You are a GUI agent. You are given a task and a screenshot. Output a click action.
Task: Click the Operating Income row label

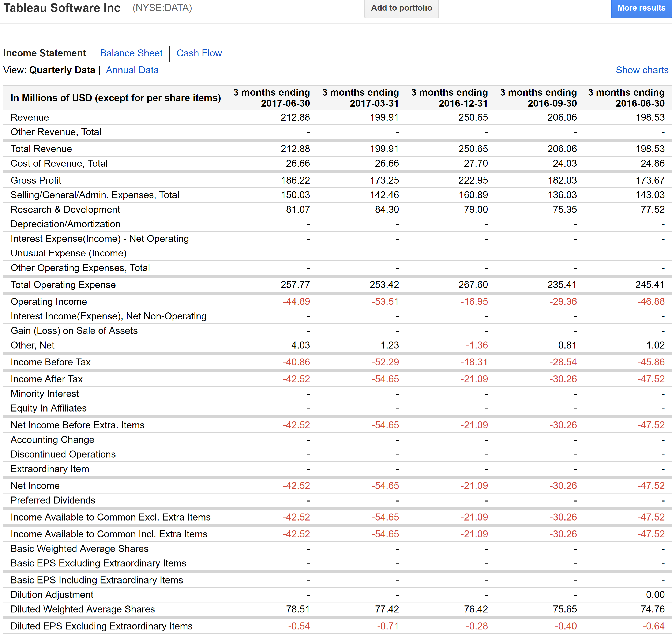pos(49,302)
